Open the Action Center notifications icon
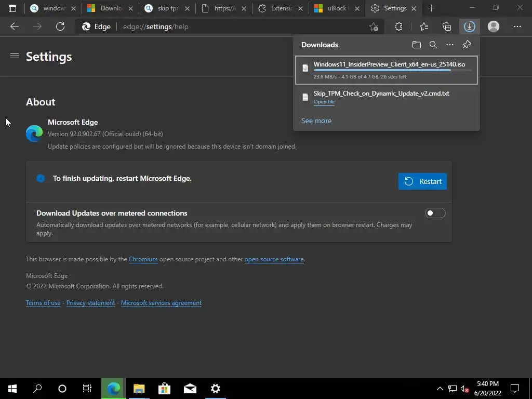Image resolution: width=532 pixels, height=399 pixels. [x=515, y=389]
